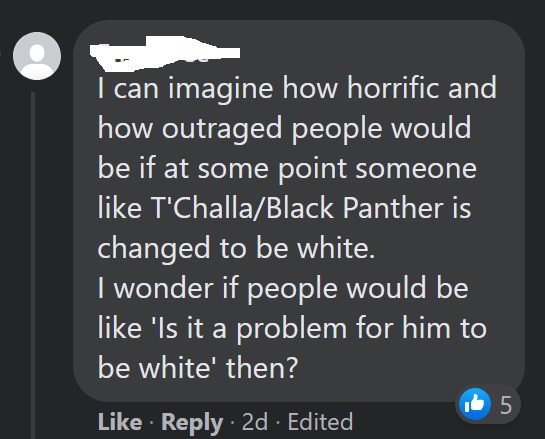Click the redacted commenter name
The image size is (545, 439).
(165, 53)
